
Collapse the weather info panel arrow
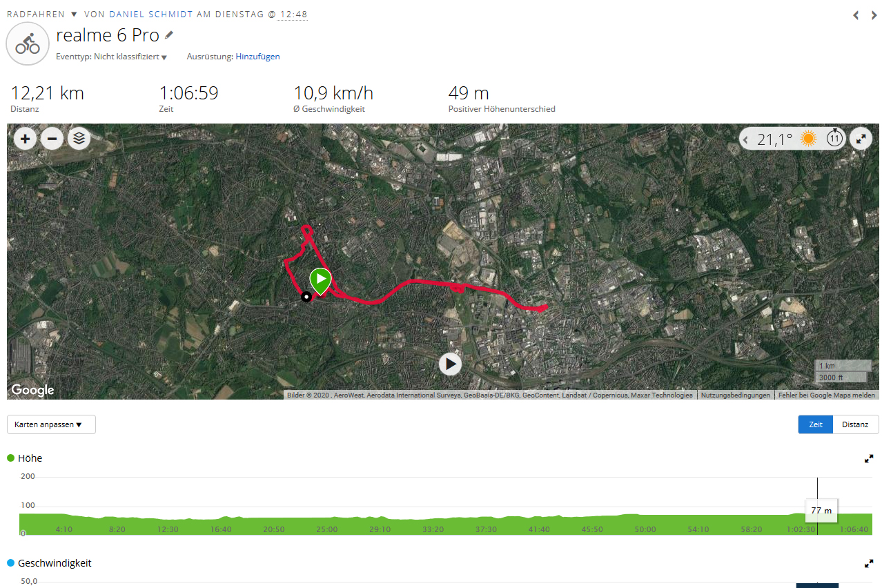click(x=746, y=139)
